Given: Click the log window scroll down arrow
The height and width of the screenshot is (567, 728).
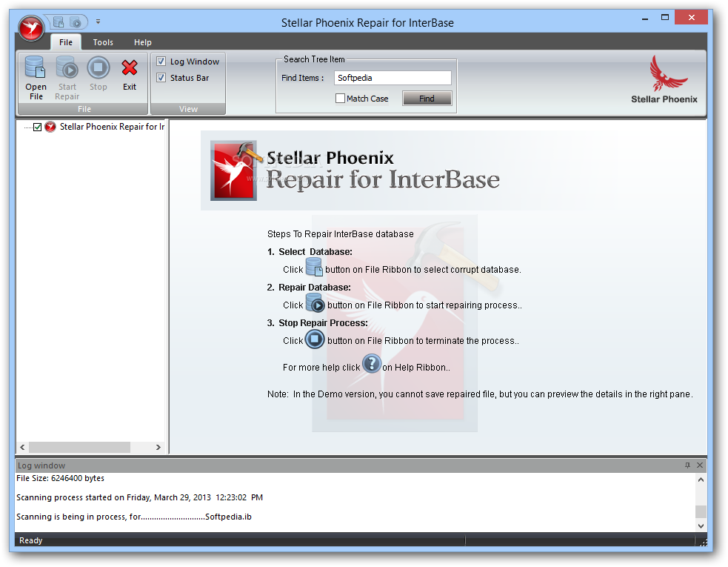Looking at the screenshot, I should click(701, 525).
